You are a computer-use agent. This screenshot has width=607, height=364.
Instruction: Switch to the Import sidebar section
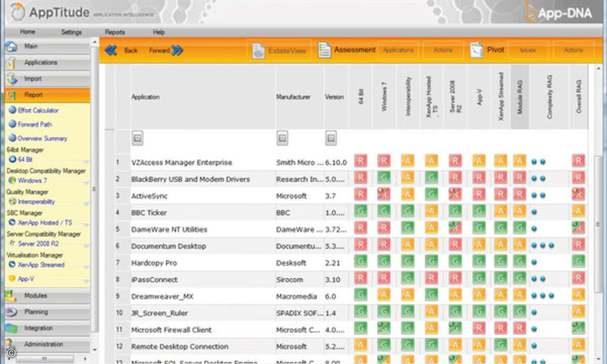48,79
